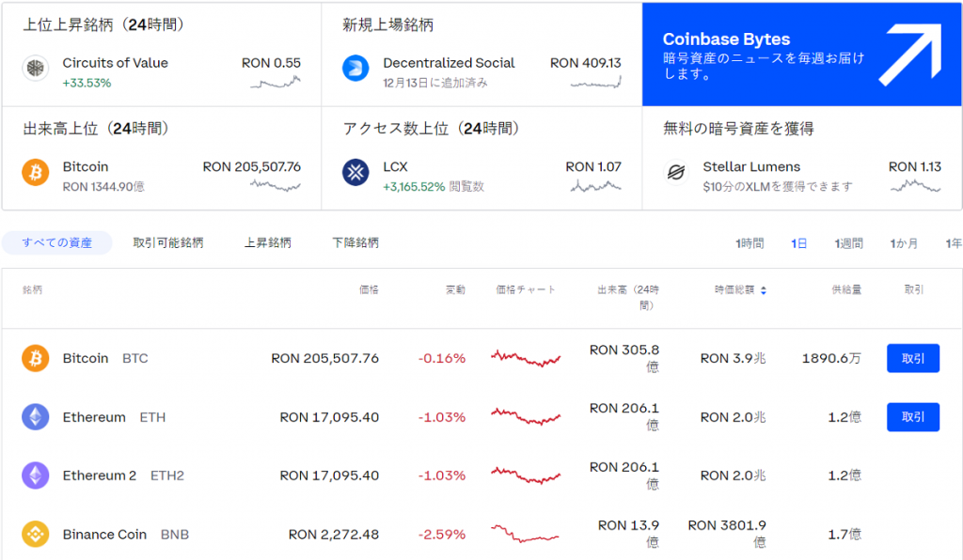Click the +33.53% gain value
Viewport: 963px width, 560px height.
pyautogui.click(x=87, y=83)
